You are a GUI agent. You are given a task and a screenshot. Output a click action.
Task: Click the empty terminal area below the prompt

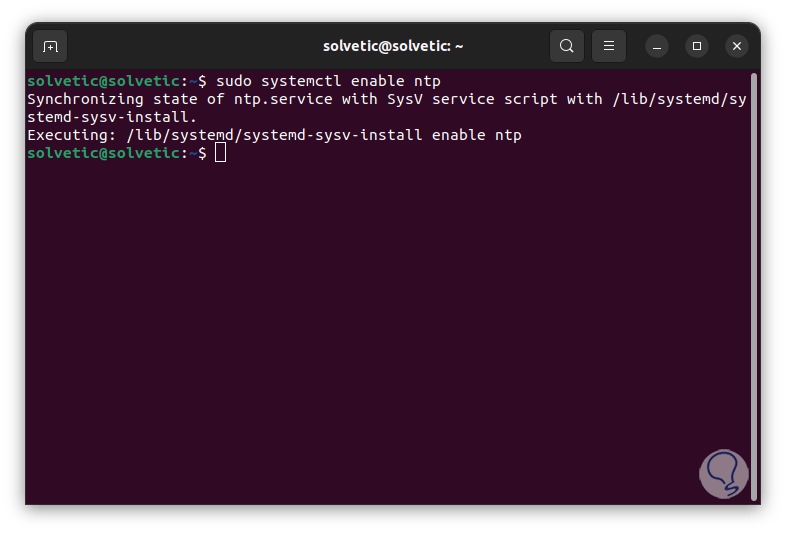380,330
